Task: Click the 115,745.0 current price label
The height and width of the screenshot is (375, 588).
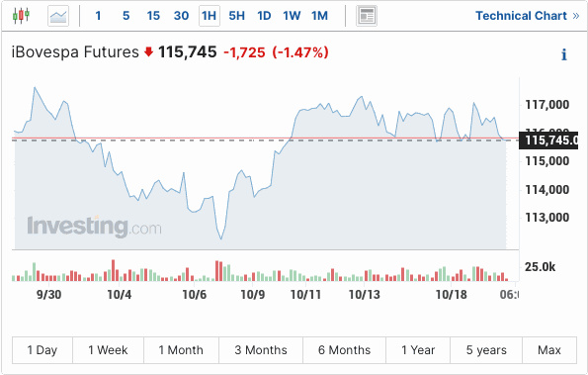Action: [x=548, y=141]
